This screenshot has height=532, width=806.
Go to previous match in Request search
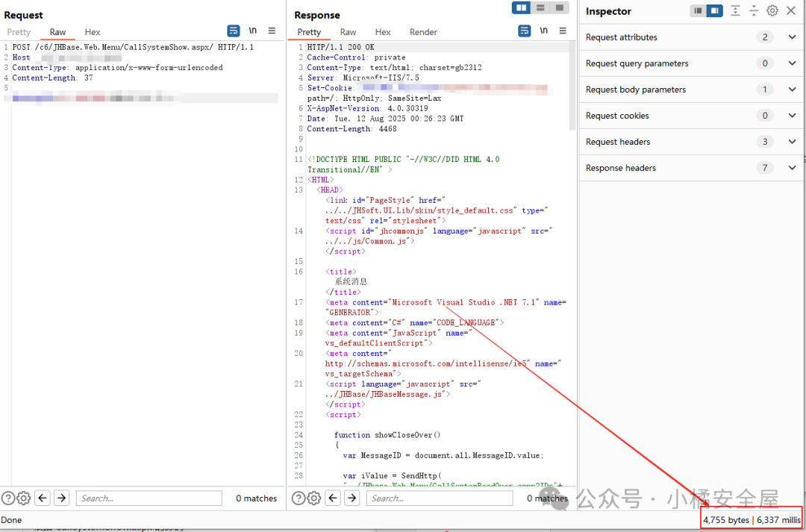(x=43, y=498)
